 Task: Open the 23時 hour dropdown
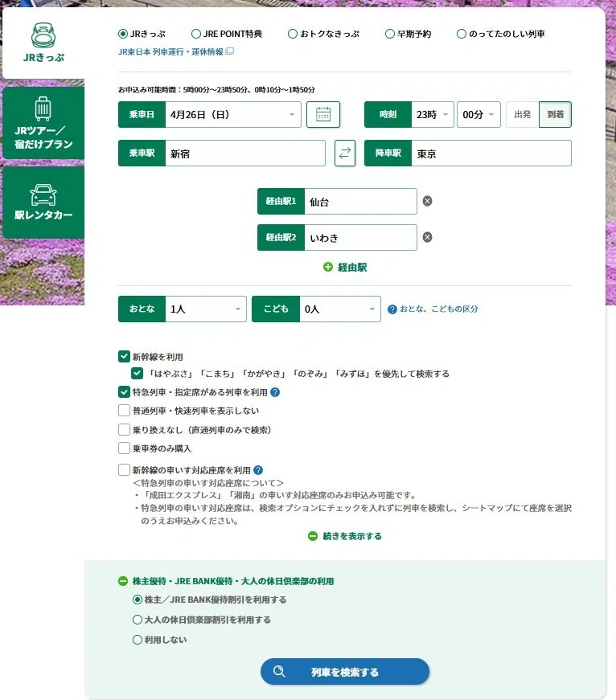coord(433,115)
